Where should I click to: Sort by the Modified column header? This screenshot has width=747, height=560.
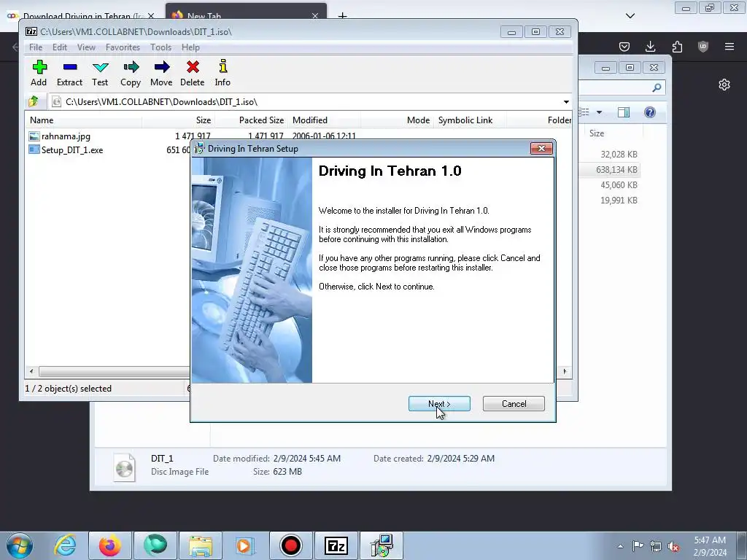pyautogui.click(x=325, y=120)
